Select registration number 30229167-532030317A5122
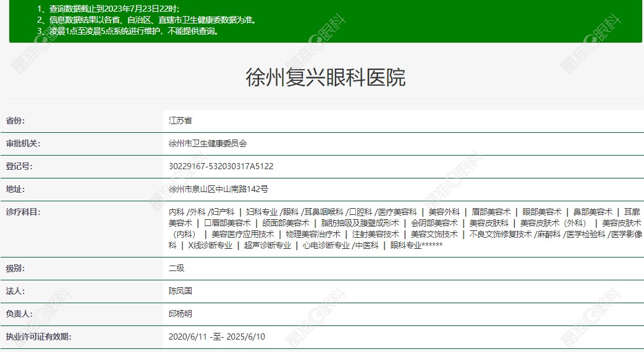Viewport: 644px width, 352px height. (x=221, y=166)
